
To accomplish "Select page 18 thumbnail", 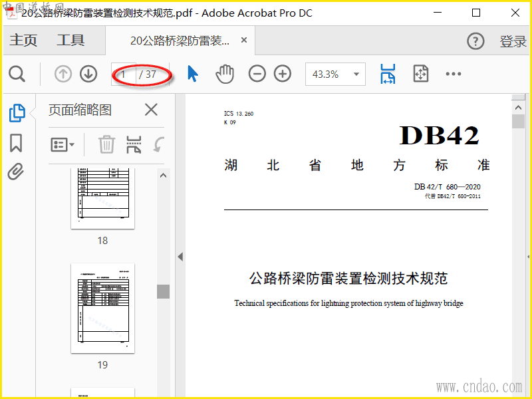I will tap(103, 198).
